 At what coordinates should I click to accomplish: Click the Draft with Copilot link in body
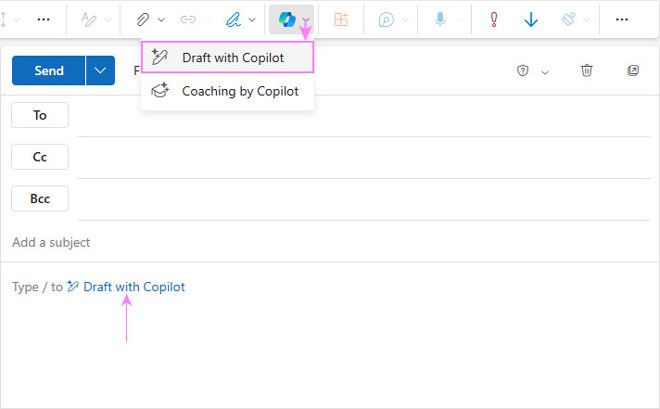point(134,287)
